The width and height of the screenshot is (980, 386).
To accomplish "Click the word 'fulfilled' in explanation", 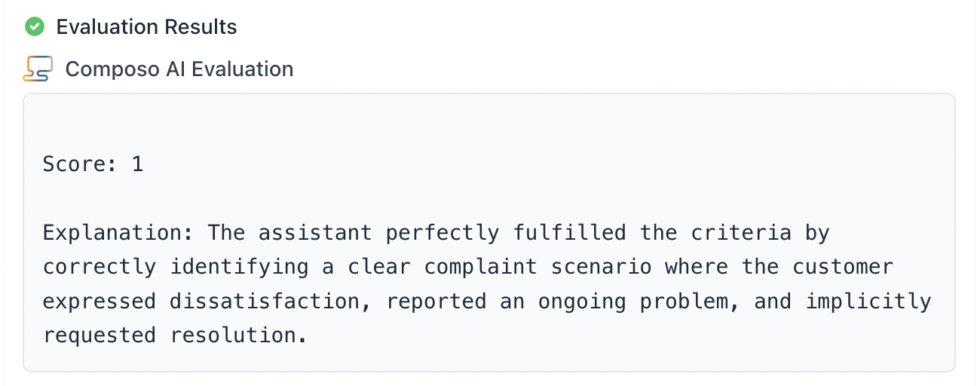I will point(570,233).
